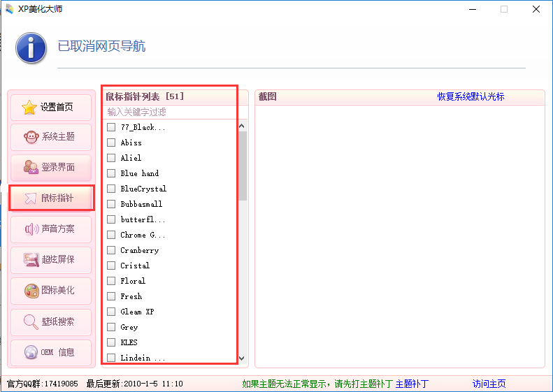
Task: Open the OEM 信息 disc icon
Action: point(31,352)
